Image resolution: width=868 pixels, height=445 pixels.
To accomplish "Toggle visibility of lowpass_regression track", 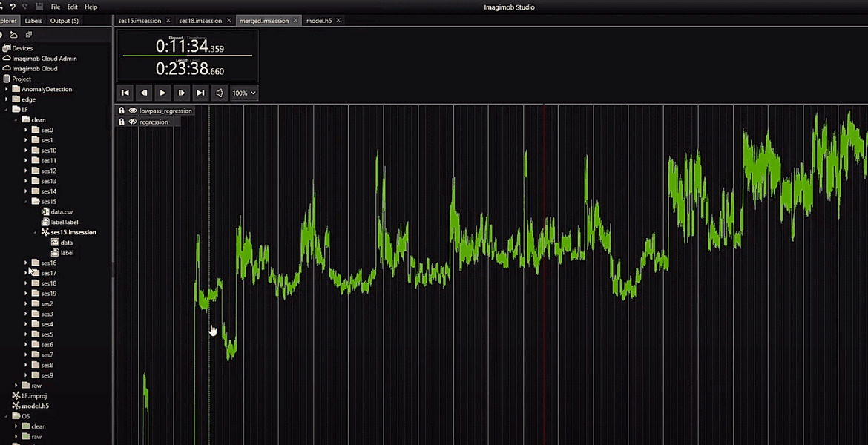I will 133,111.
